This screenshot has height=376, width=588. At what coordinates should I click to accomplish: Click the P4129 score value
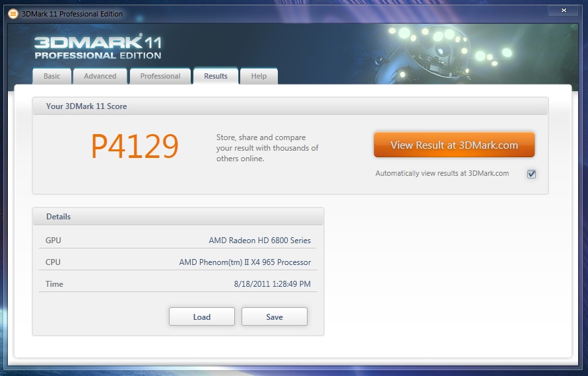135,147
